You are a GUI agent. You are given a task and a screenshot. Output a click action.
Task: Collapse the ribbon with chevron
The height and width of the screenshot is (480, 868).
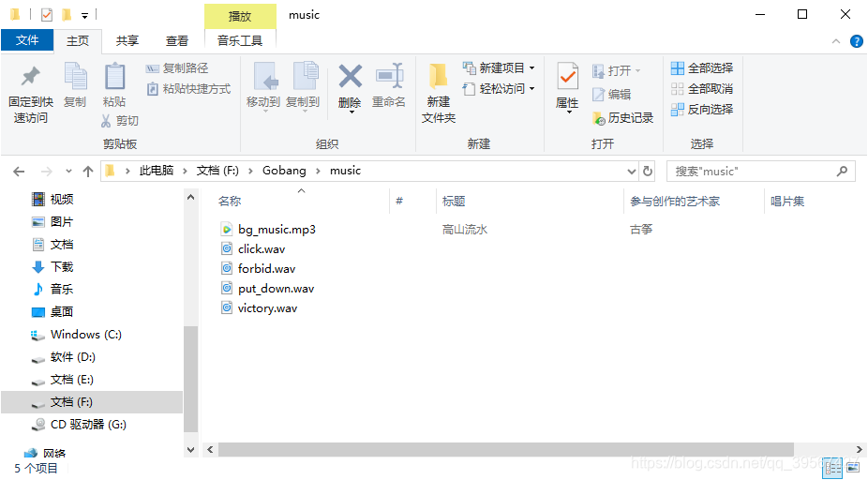(836, 41)
